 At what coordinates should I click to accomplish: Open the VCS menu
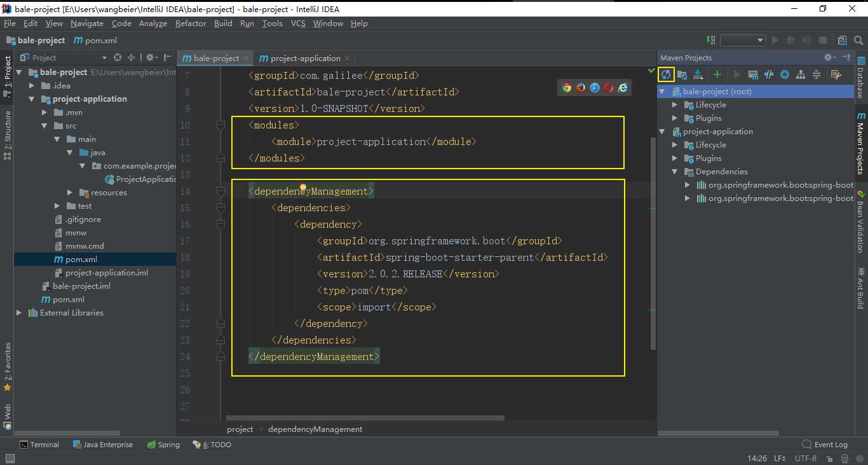[x=298, y=24]
